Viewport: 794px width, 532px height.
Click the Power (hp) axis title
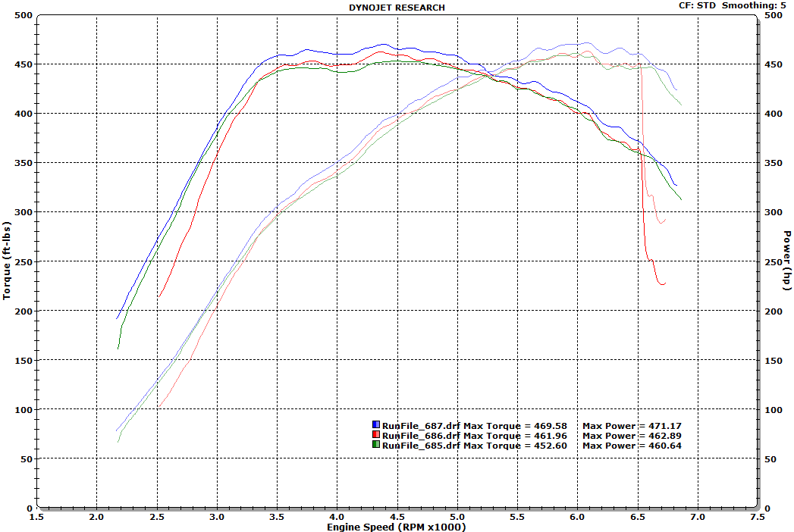pos(787,261)
